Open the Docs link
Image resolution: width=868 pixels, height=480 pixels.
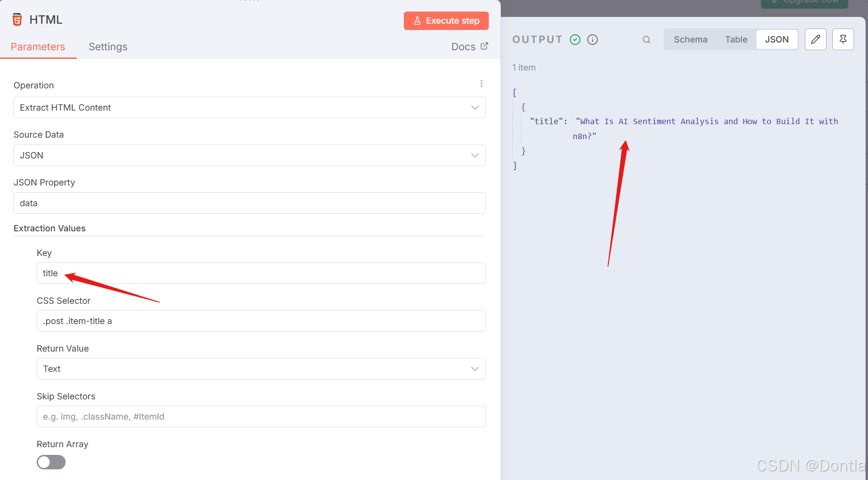(469, 47)
